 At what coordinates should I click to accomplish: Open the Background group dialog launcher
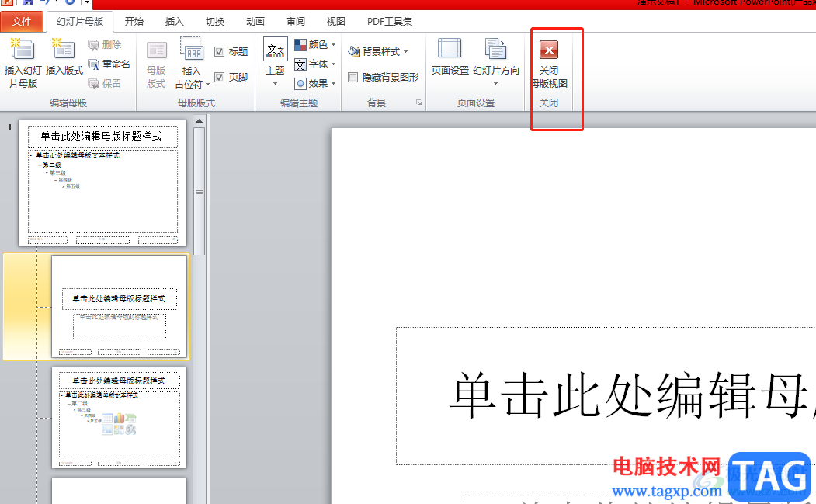pos(419,103)
